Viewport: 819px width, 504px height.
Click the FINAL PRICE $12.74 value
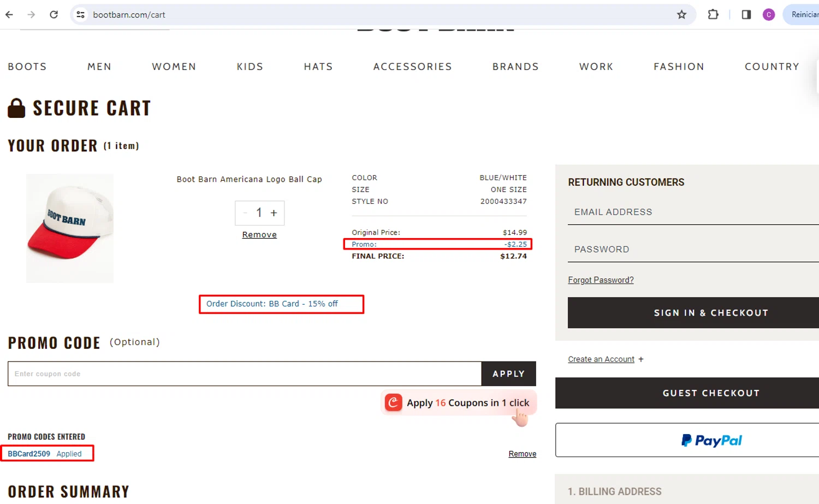tap(513, 256)
